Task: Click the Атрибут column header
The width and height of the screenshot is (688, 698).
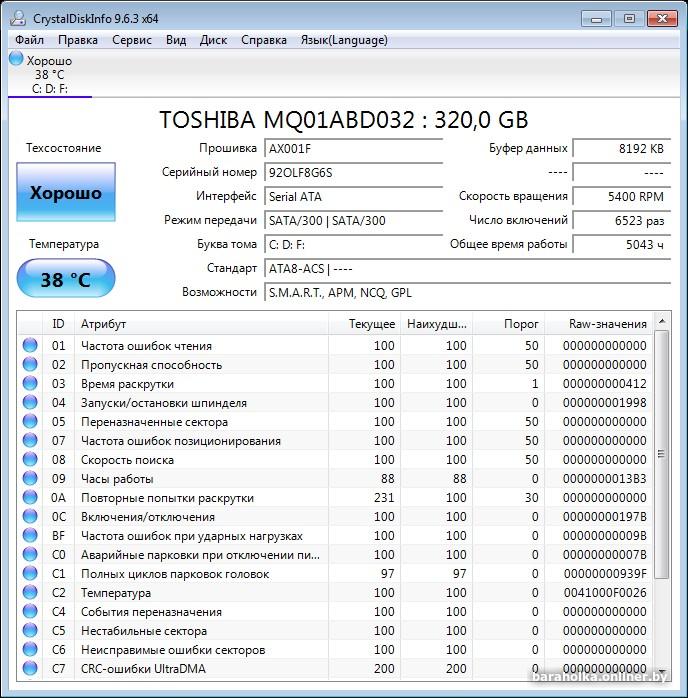Action: [x=200, y=324]
